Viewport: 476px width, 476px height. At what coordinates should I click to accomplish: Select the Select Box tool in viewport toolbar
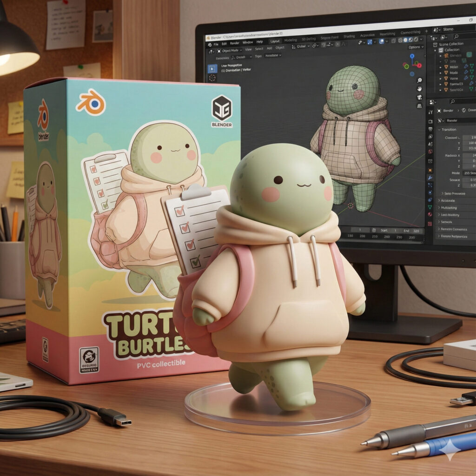(212, 68)
